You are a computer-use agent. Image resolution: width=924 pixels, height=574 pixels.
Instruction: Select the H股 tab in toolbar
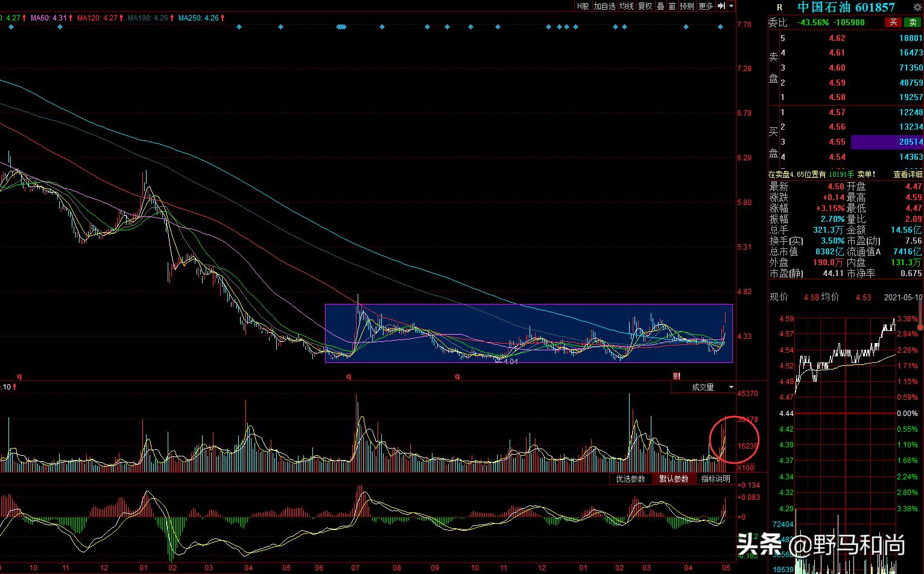pos(583,6)
